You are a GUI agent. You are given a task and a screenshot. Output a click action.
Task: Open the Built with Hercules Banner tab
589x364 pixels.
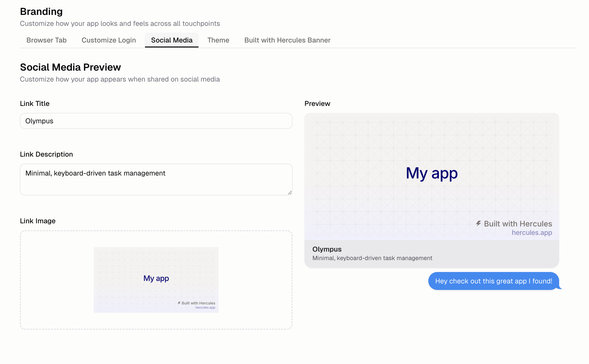tap(287, 40)
